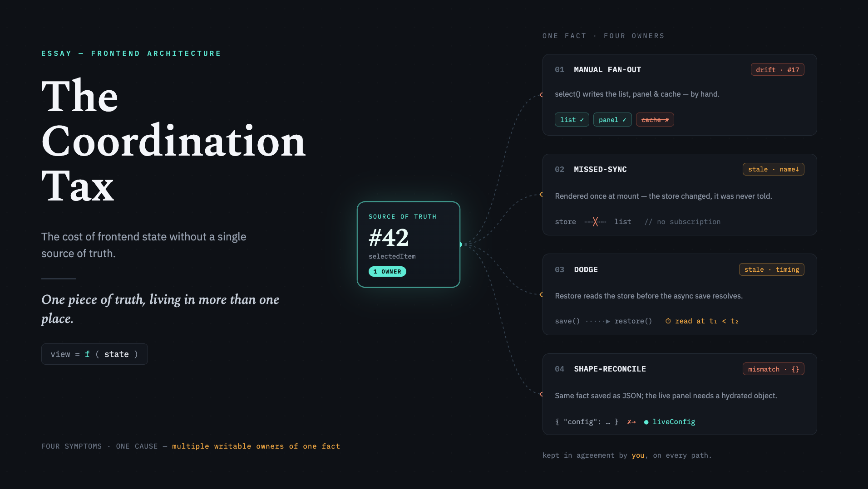Click the '1 OWNER' pill
Screen dimensions: 868x489
pyautogui.click(x=387, y=272)
